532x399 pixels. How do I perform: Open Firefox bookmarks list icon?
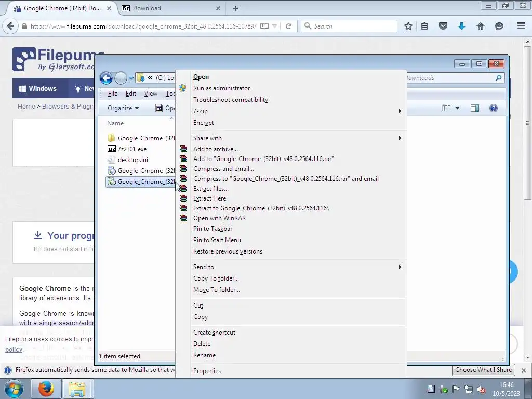[x=424, y=26]
